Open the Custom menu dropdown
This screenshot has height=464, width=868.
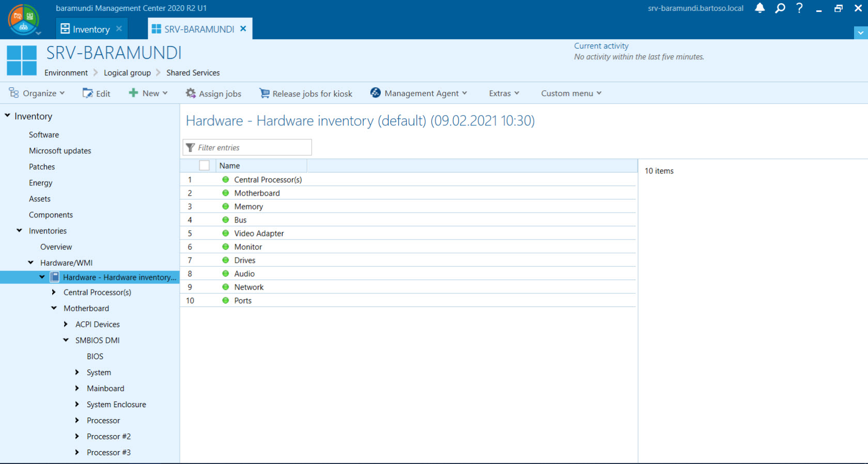(571, 93)
